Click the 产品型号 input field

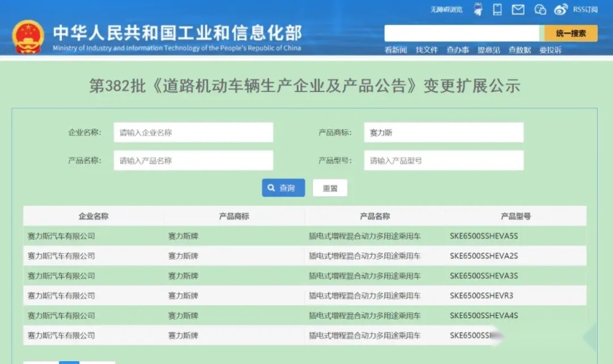tap(444, 160)
